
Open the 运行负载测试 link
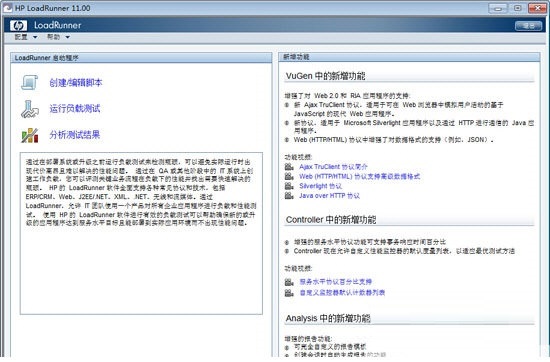74,109
